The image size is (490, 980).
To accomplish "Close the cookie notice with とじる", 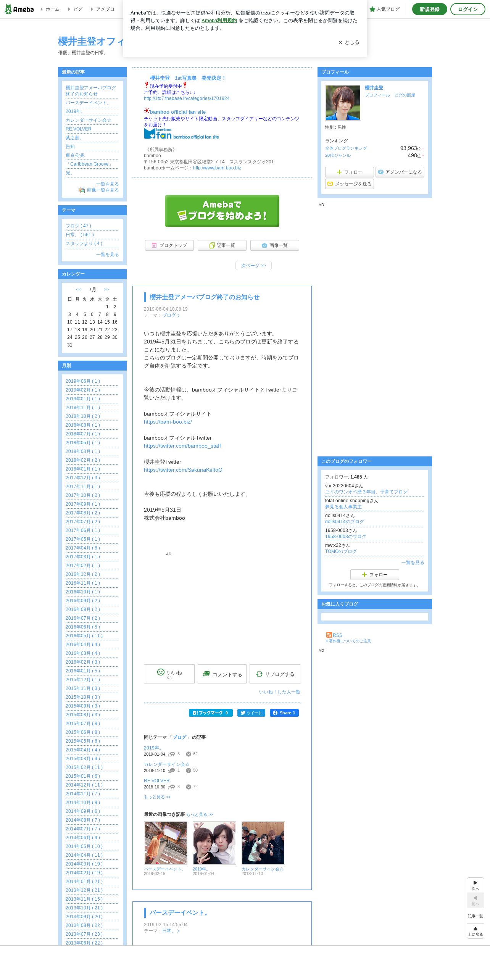I will [349, 42].
